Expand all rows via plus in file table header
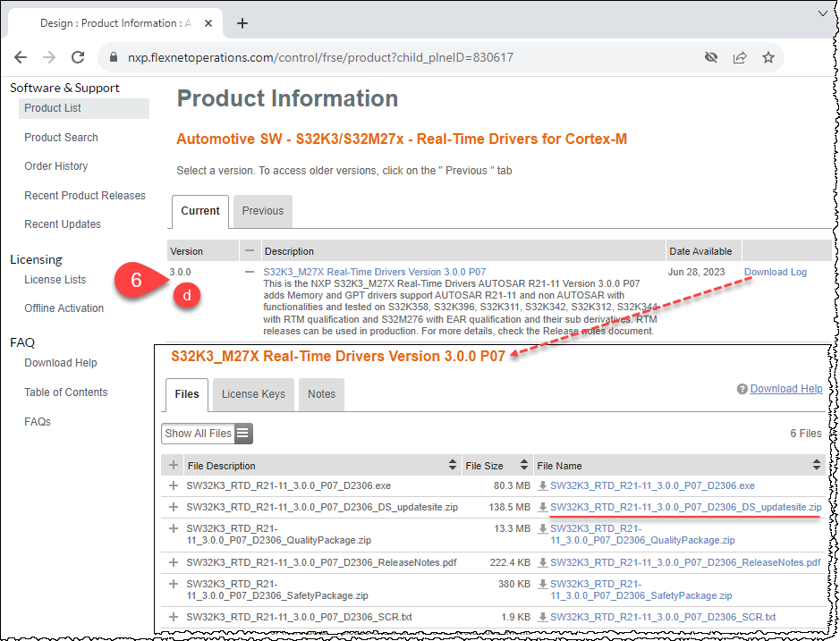 click(x=173, y=465)
